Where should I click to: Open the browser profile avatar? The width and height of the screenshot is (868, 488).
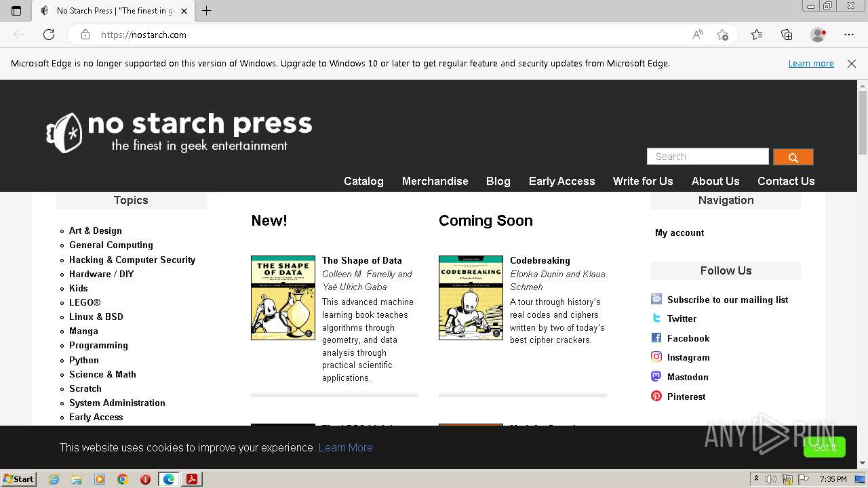pyautogui.click(x=818, y=35)
